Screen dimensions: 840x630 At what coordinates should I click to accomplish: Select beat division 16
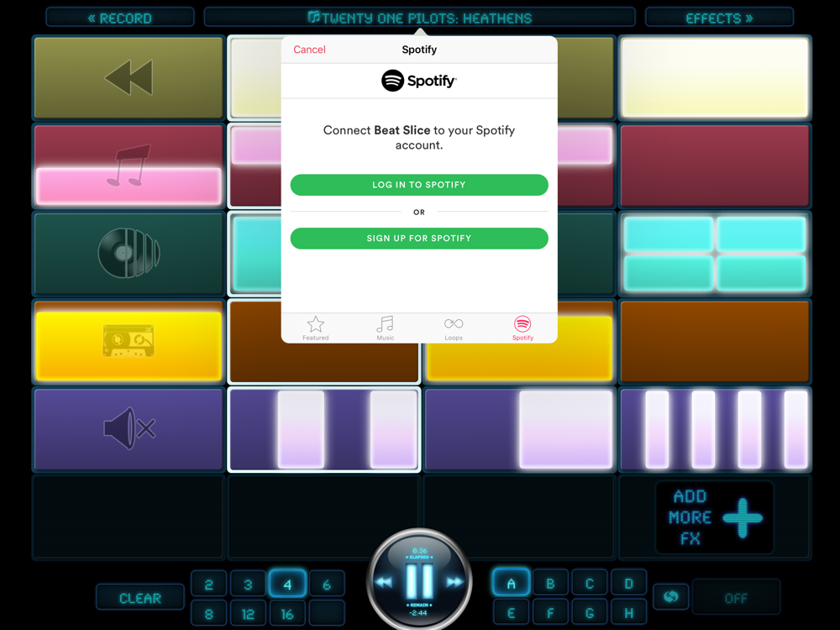point(287,613)
